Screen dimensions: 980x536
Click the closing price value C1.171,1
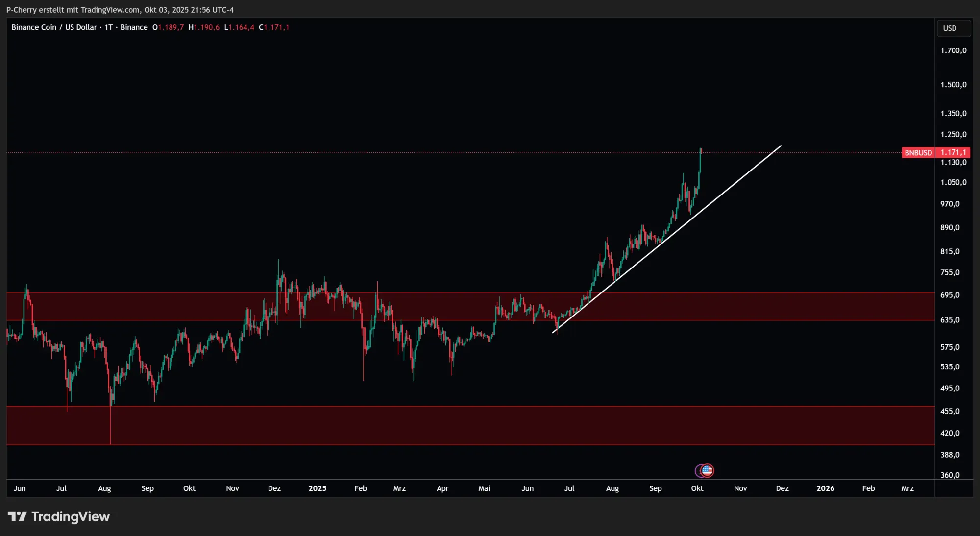274,27
